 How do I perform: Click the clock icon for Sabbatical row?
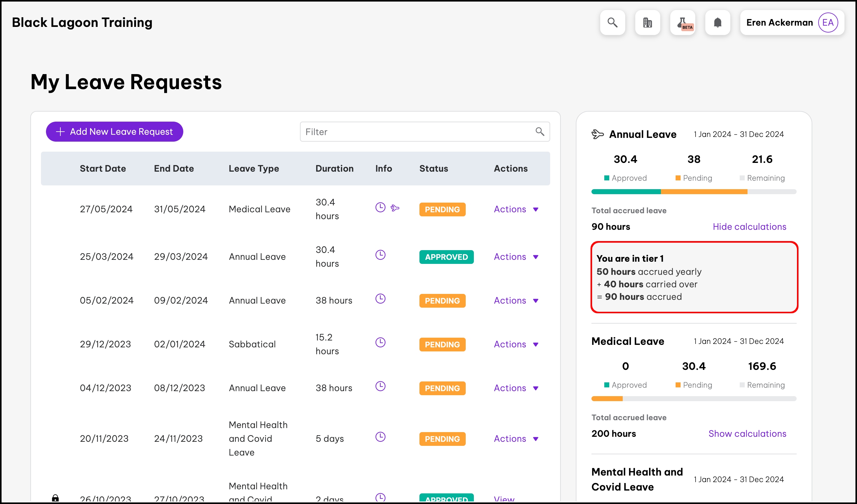click(x=380, y=342)
